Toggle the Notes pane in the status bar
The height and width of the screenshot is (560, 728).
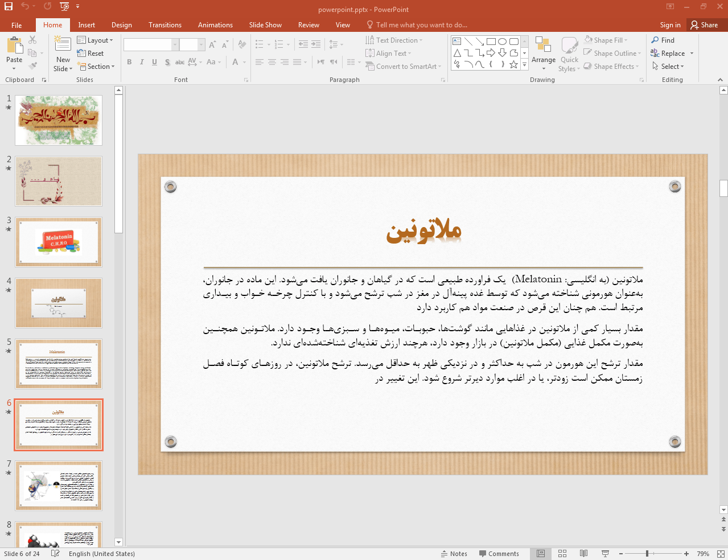[x=454, y=554]
